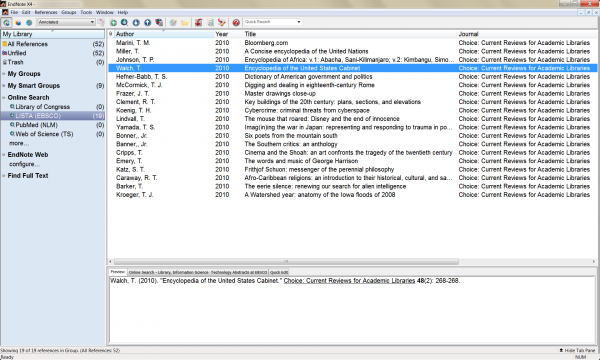Click the paperclip attachment column header
Viewport: 600px width, 360px height.
pyautogui.click(x=111, y=34)
